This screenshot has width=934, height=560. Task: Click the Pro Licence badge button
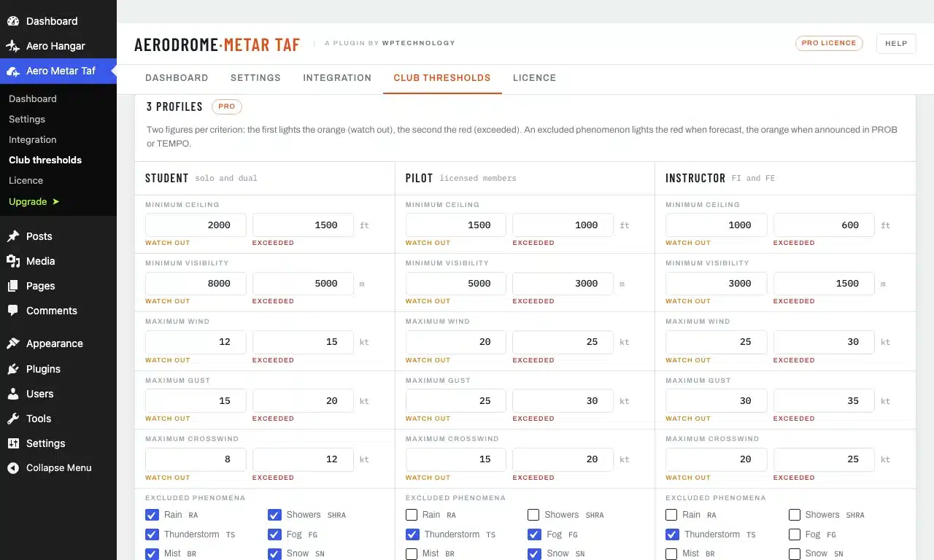coord(829,43)
